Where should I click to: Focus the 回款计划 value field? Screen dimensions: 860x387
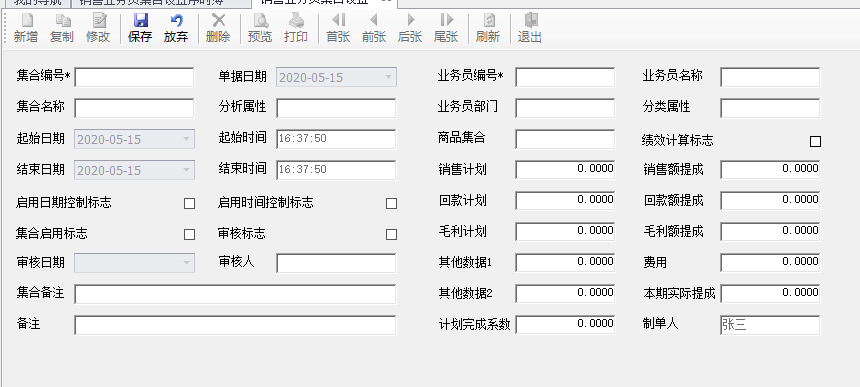coord(565,201)
